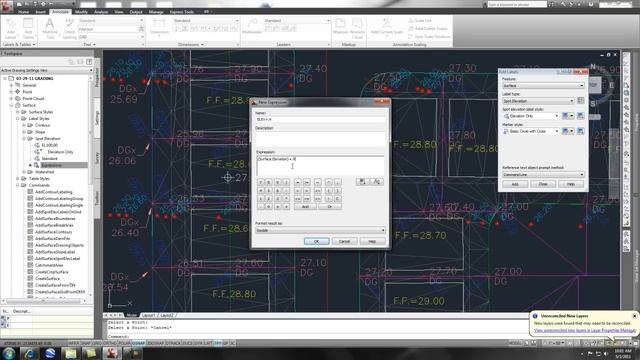Open Marker style dropdown in Add Labels
The image size is (640, 360).
click(531, 131)
